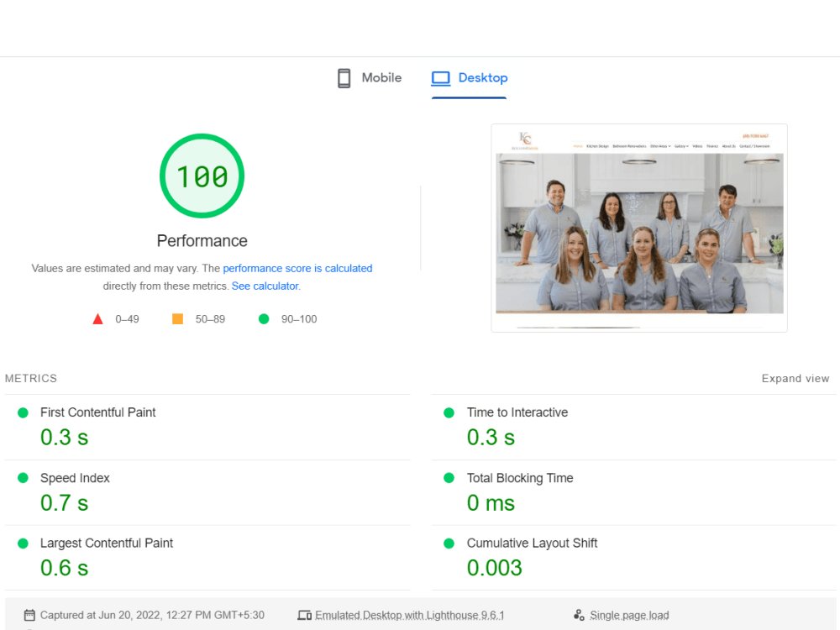Viewport: 840px width, 630px height.
Task: Click the 0.003 Cumulative Layout Shift value
Action: point(495,568)
